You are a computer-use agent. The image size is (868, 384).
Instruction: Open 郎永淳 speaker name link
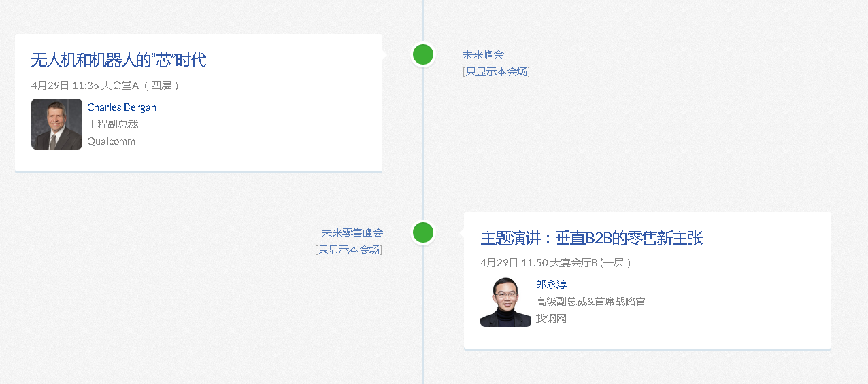click(x=551, y=285)
